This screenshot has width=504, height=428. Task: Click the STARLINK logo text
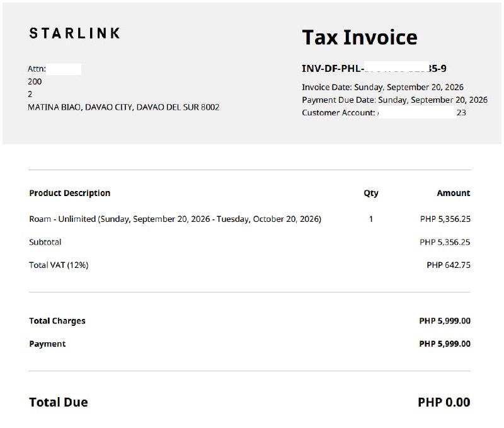point(74,33)
